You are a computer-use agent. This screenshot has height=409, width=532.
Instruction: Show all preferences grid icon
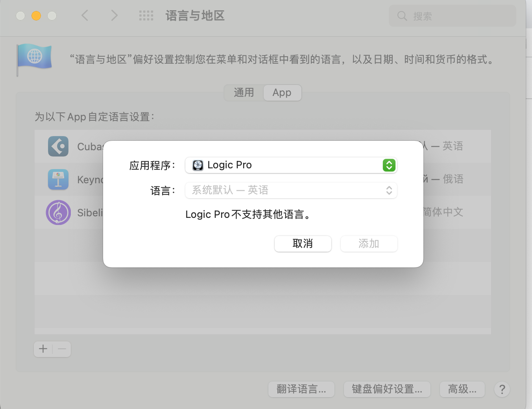pyautogui.click(x=146, y=16)
